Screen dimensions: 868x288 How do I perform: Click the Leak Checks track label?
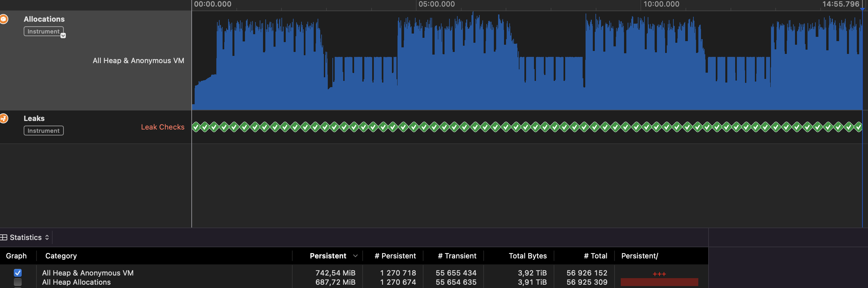pyautogui.click(x=162, y=127)
